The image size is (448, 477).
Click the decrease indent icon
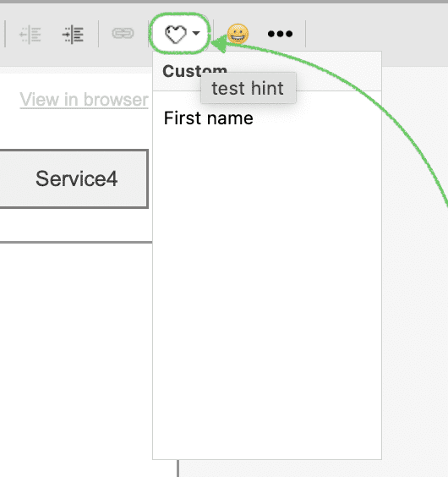coord(30,35)
